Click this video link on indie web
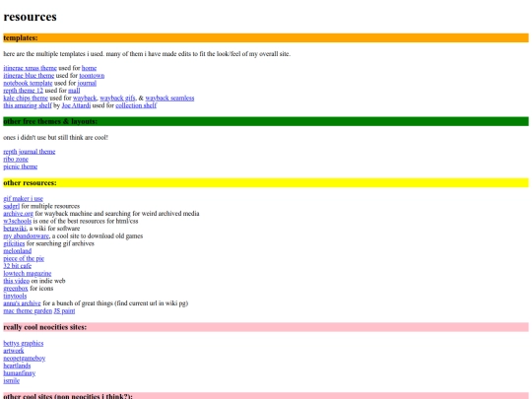This screenshot has height=399, width=532. [x=17, y=281]
